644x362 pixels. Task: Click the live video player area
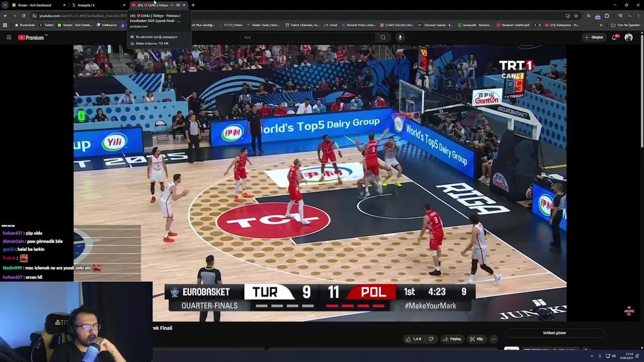click(320, 183)
